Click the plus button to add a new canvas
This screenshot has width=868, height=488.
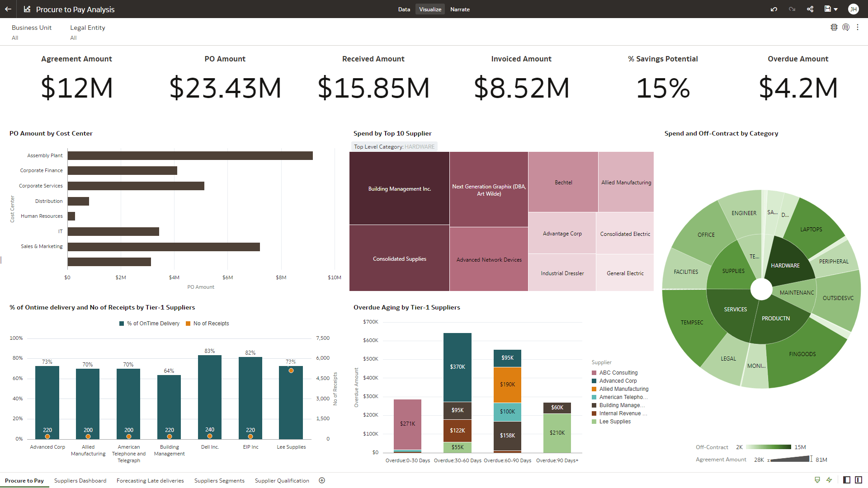(x=322, y=480)
